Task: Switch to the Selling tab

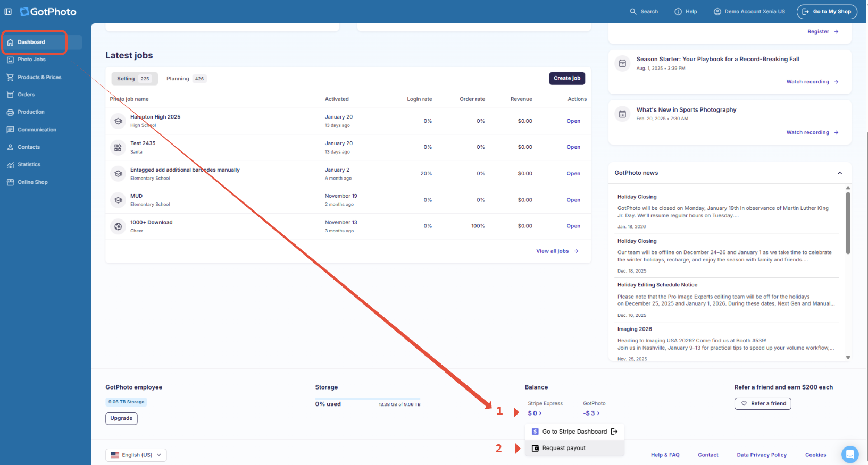Action: click(134, 79)
